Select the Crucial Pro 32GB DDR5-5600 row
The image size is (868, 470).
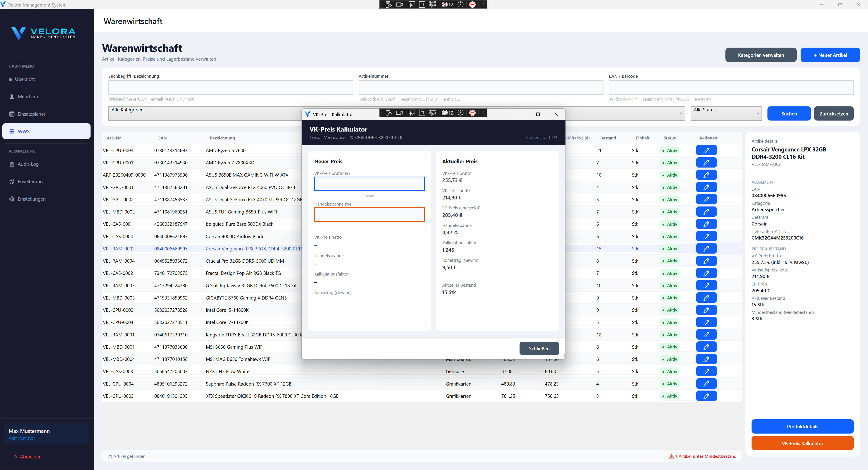click(x=245, y=261)
